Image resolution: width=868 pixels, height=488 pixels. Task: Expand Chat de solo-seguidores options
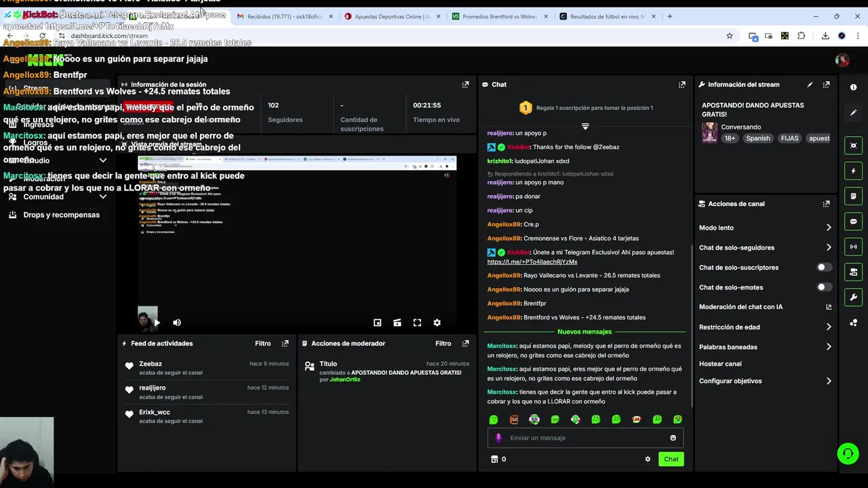829,247
